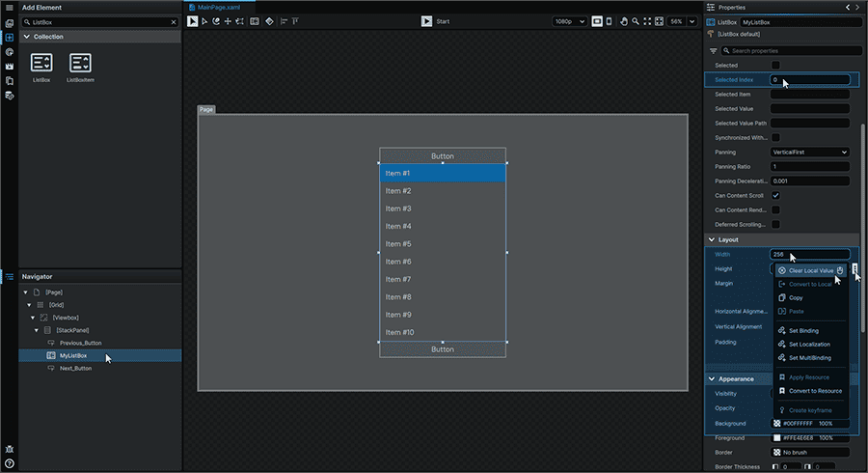868x473 pixels.
Task: Open the Add Element panel icon in sidebar
Action: click(x=9, y=37)
